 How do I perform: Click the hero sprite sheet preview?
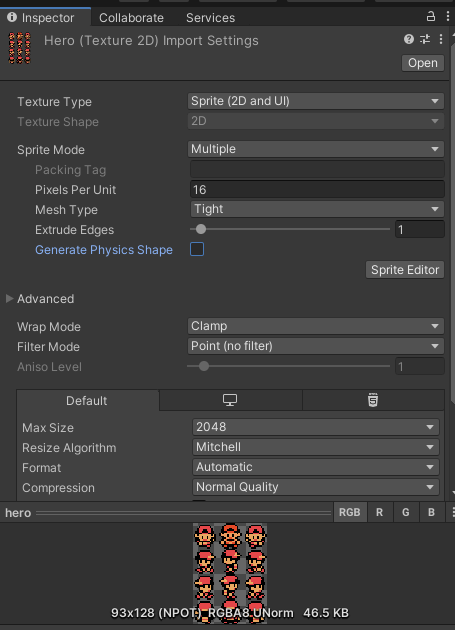tap(230, 573)
